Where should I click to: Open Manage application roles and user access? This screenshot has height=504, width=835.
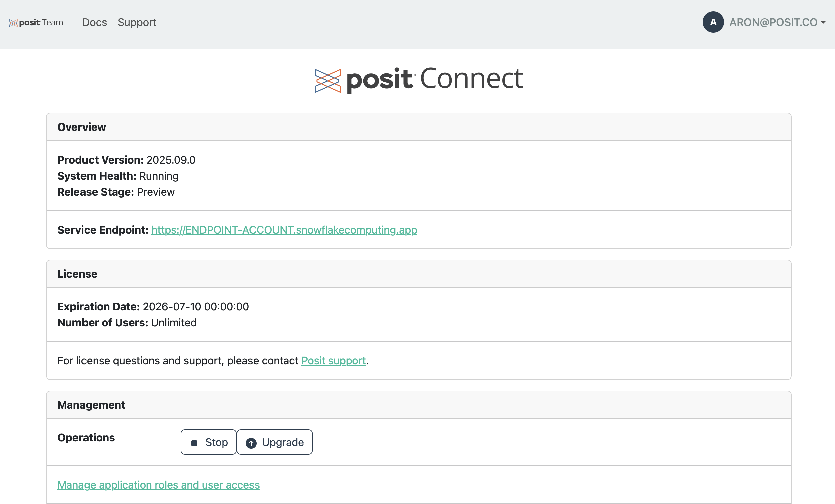(158, 485)
